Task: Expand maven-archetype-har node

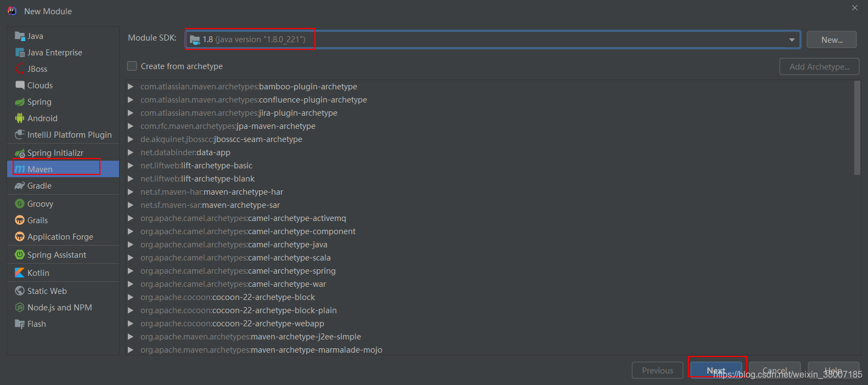Action: pyautogui.click(x=131, y=192)
